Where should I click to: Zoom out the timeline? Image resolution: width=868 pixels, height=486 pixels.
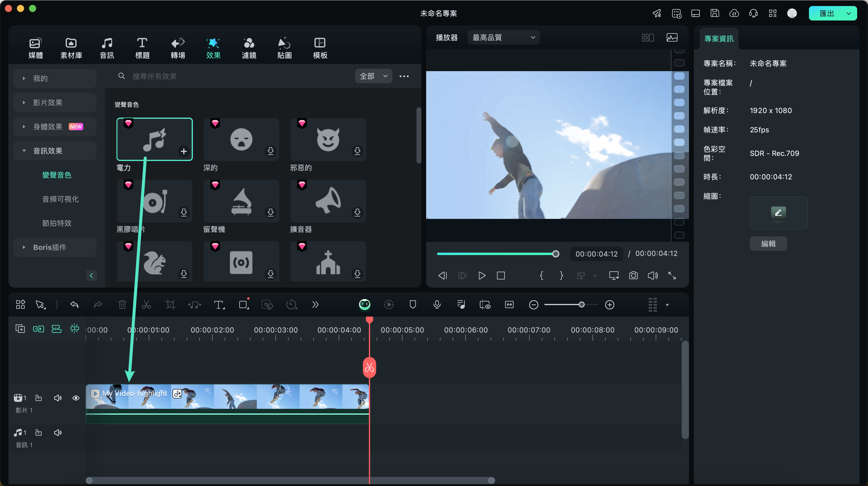click(x=533, y=305)
